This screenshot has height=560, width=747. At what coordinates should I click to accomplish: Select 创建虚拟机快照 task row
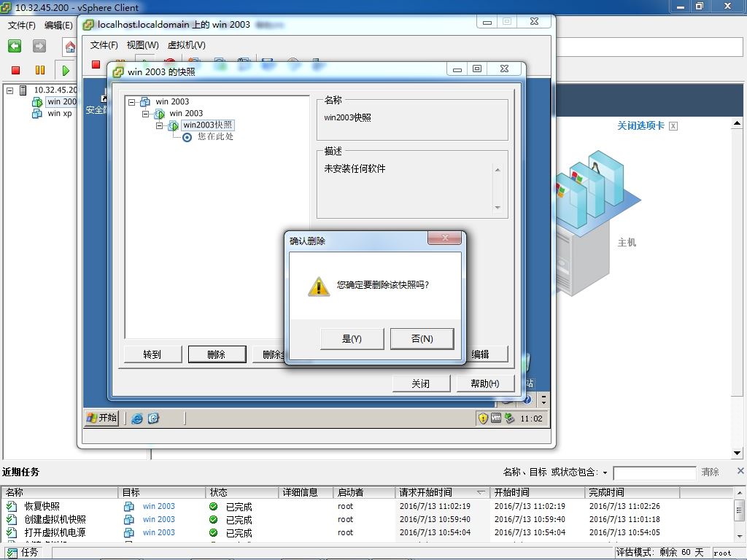[367, 519]
